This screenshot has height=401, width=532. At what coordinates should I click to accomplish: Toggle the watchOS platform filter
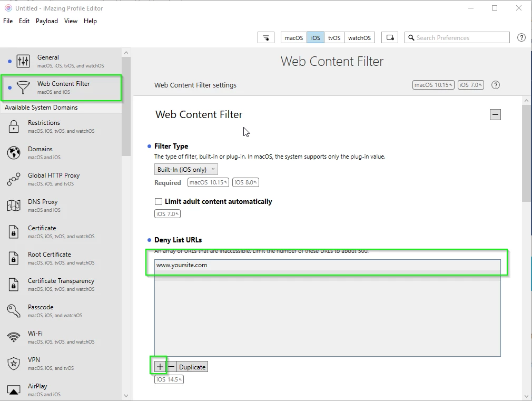coord(359,38)
